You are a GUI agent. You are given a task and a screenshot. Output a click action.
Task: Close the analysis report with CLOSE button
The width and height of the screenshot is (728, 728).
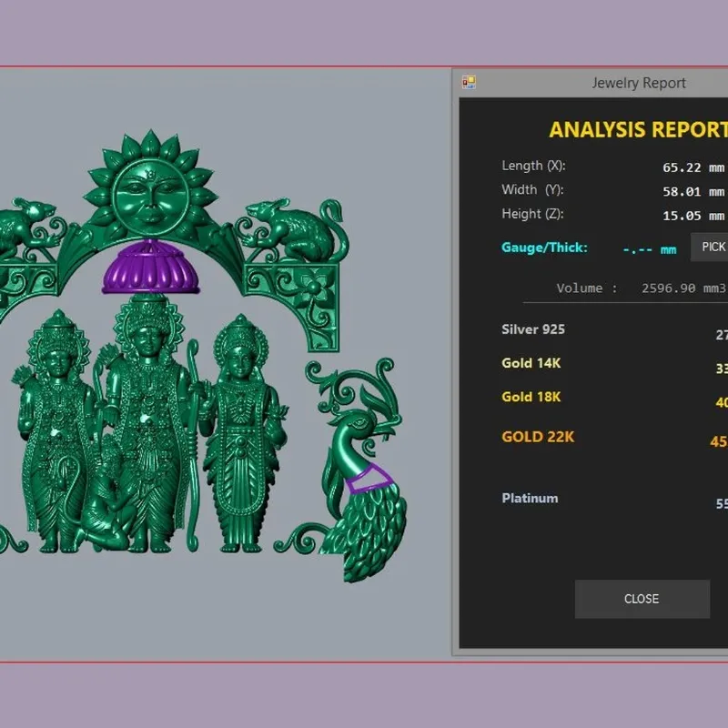[642, 599]
